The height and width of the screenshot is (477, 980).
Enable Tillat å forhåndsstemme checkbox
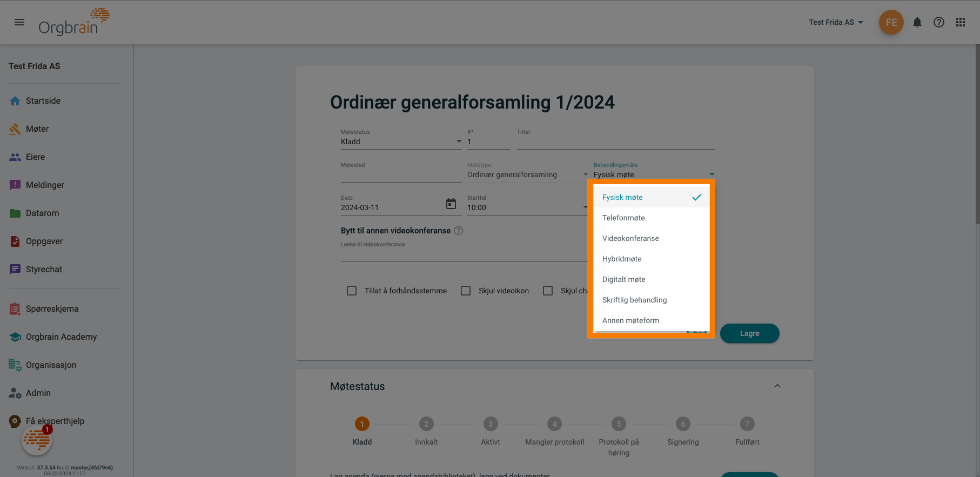pyautogui.click(x=352, y=291)
